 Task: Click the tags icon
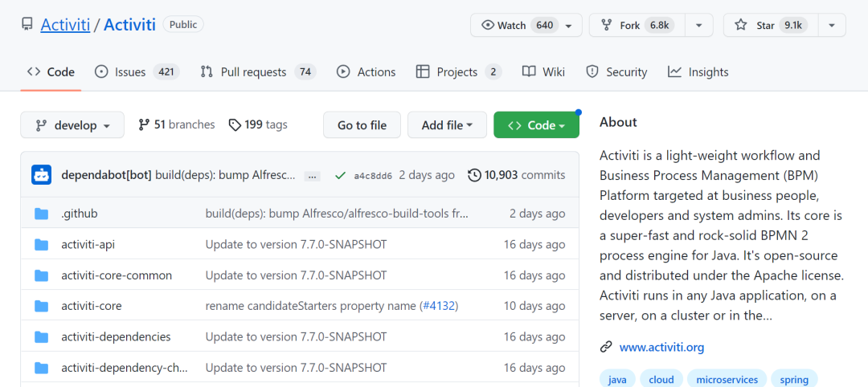coord(235,125)
